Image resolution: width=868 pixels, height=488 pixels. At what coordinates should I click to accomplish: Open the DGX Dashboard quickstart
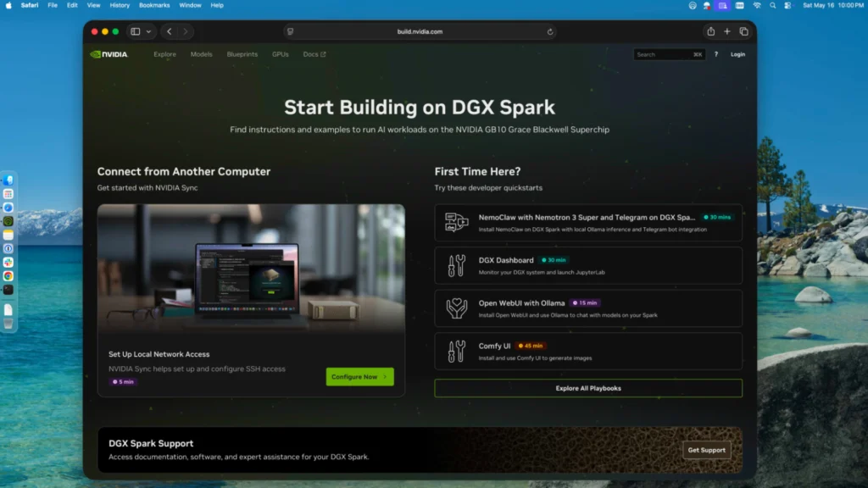pos(588,265)
